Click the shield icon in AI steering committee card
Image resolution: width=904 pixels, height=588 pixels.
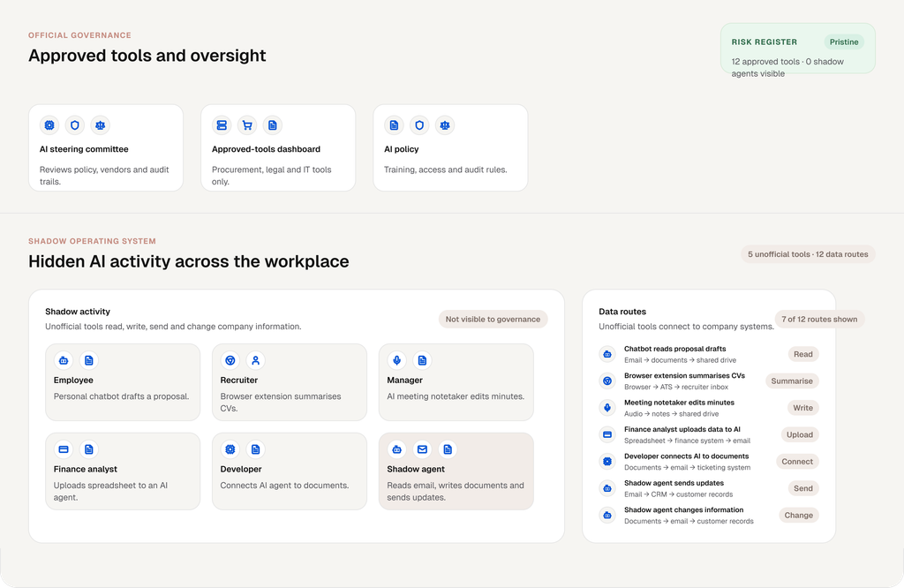75,125
